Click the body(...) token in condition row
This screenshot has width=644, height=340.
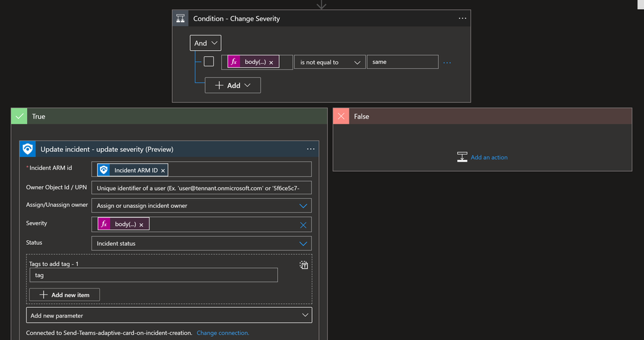coord(253,62)
